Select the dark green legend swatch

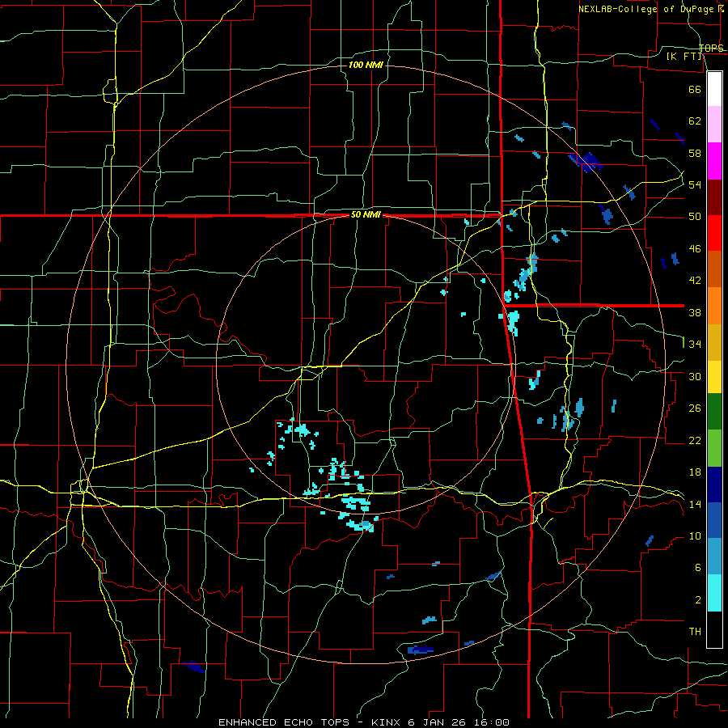click(714, 412)
